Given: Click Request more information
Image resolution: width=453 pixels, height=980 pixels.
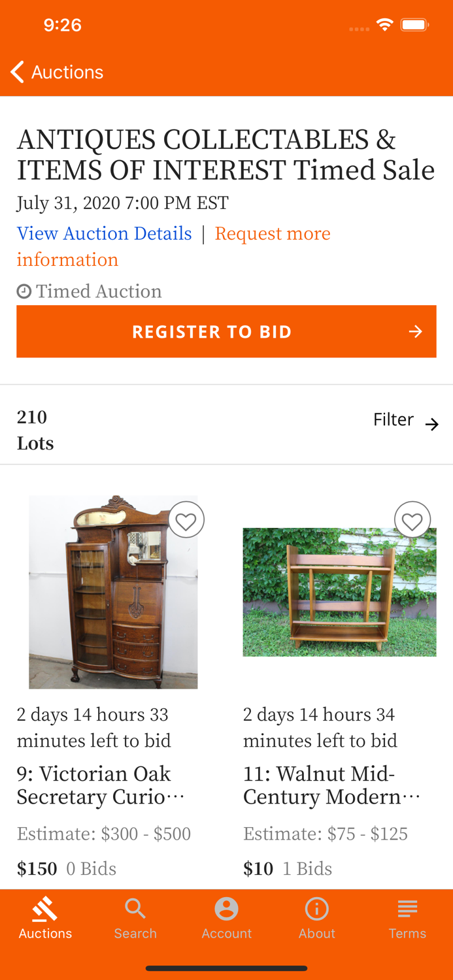Looking at the screenshot, I should coord(273,234).
